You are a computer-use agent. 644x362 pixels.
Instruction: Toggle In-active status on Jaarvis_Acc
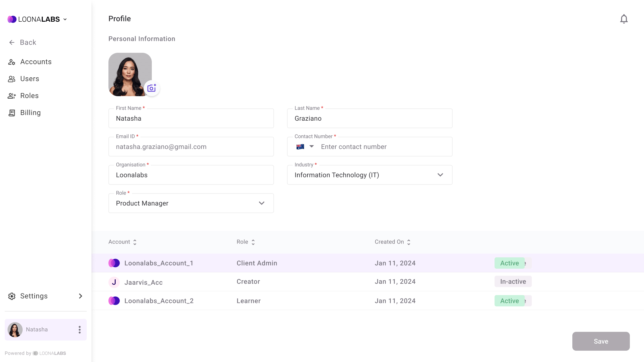coord(513,282)
